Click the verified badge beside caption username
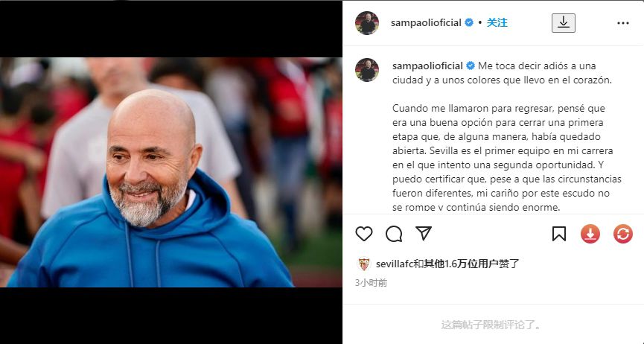 coord(471,66)
